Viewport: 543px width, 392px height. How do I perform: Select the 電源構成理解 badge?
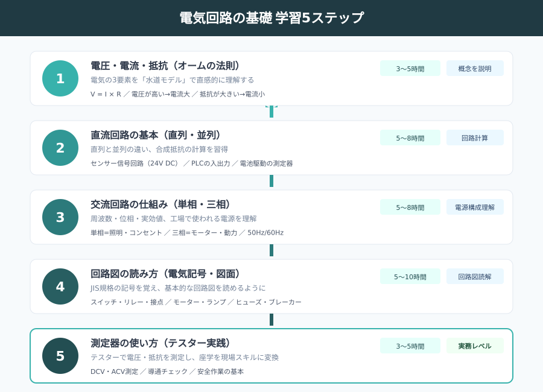(475, 207)
